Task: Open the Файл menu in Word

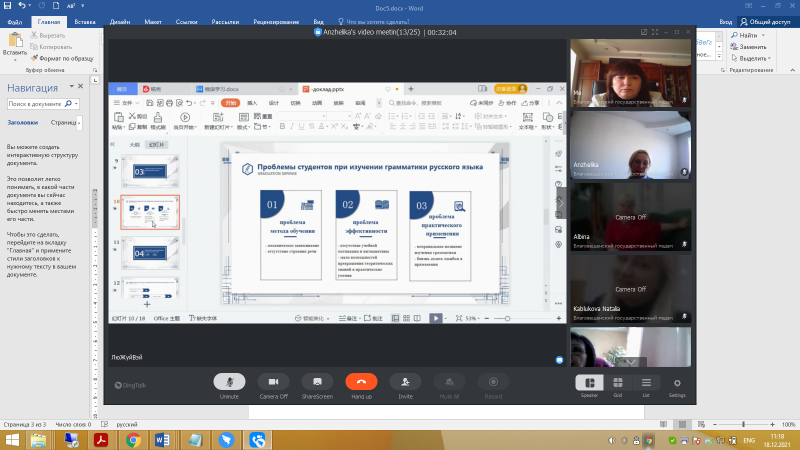Action: 15,20
